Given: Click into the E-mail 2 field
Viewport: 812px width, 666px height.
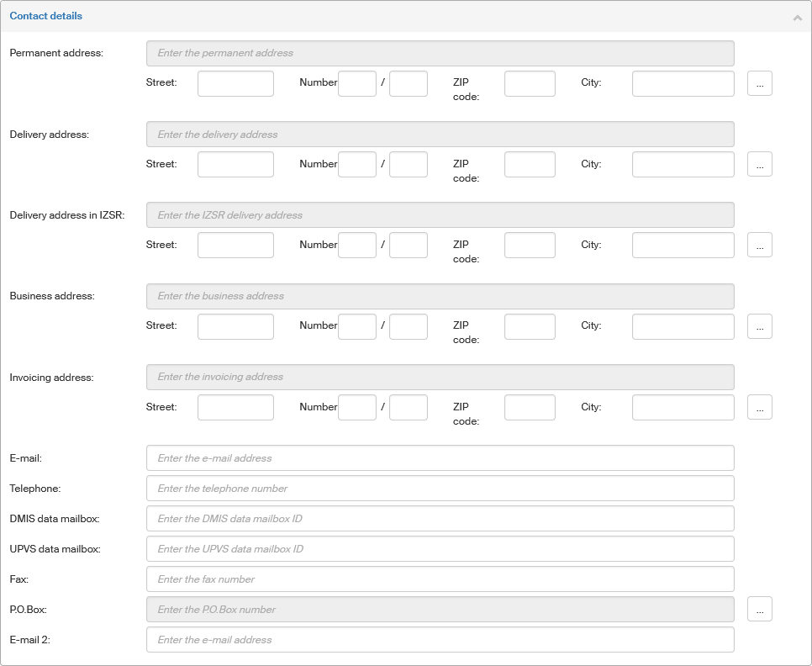Looking at the screenshot, I should pos(440,640).
